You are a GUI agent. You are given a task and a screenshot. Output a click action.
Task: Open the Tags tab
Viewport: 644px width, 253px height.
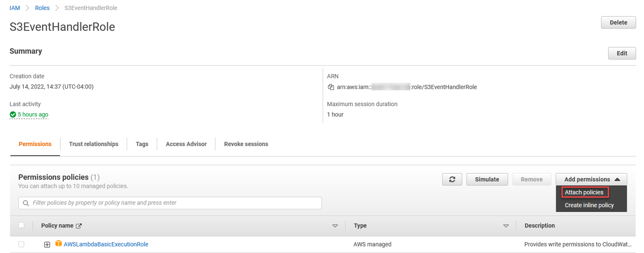point(142,144)
